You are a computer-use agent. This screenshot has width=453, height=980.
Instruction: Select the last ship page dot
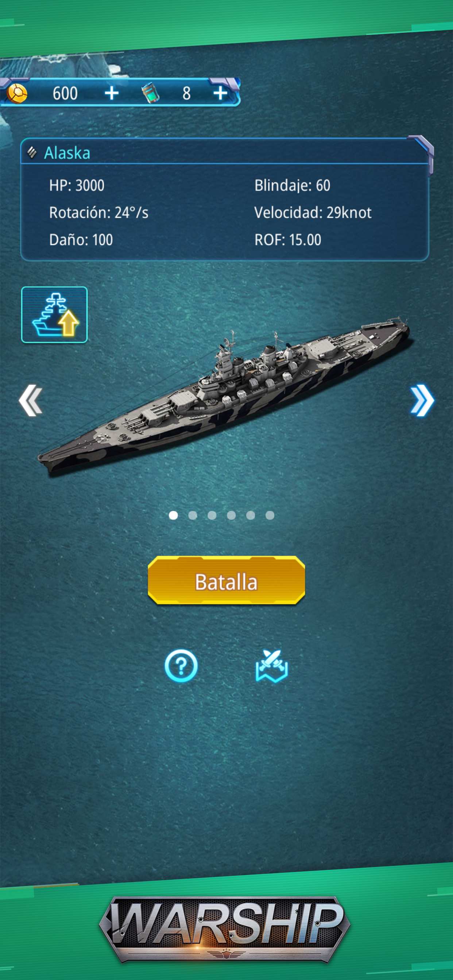[x=270, y=515]
